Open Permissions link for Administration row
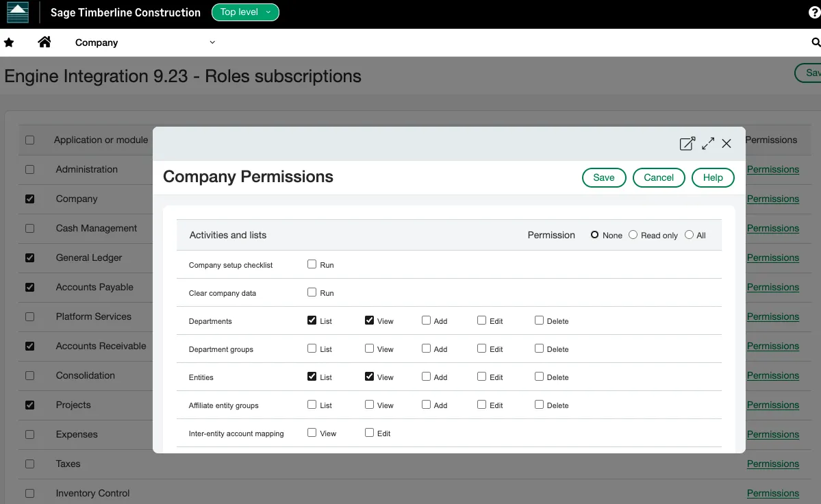 click(x=773, y=170)
